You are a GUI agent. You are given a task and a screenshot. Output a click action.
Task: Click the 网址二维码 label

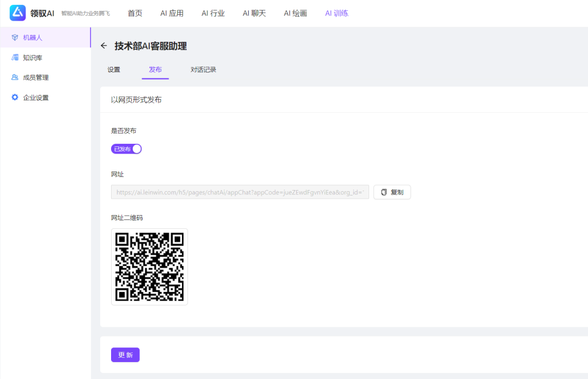tap(127, 218)
